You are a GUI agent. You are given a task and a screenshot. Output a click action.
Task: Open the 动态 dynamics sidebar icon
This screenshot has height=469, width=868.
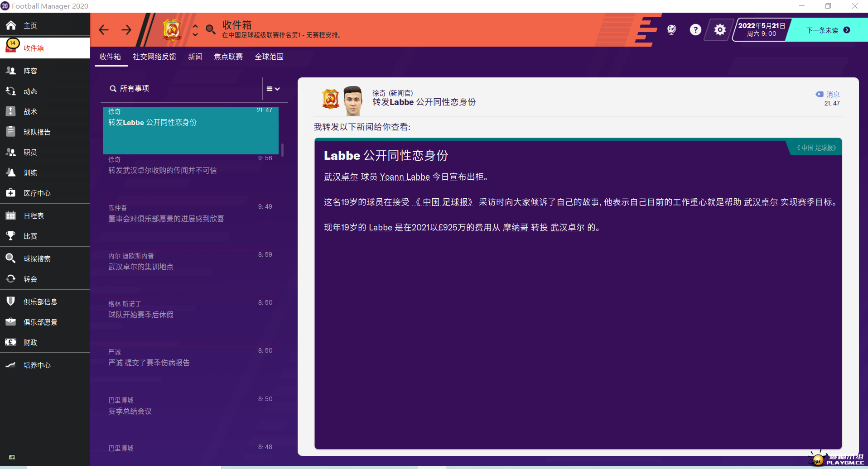pos(11,91)
